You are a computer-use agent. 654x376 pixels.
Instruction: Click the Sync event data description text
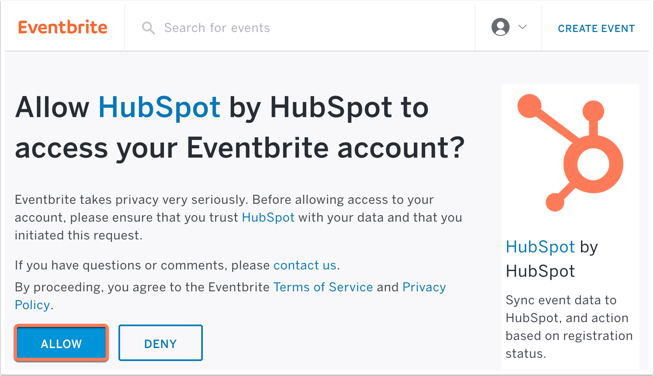pos(569,327)
